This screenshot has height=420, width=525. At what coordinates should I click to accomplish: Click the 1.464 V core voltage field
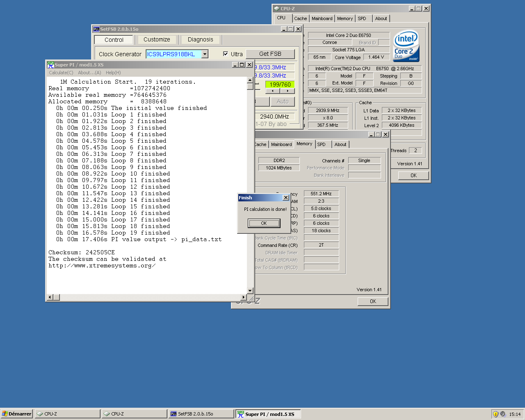pos(376,57)
